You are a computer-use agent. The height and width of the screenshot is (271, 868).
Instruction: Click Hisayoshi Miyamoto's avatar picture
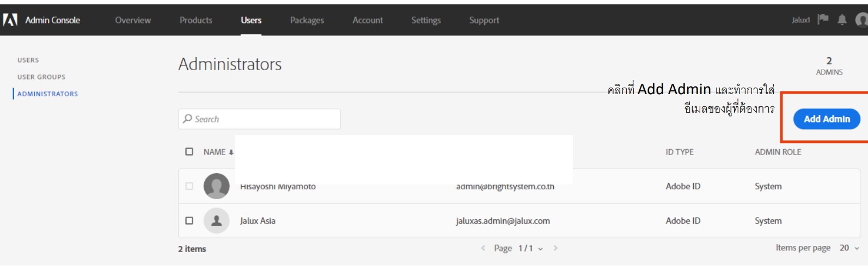pyautogui.click(x=216, y=186)
